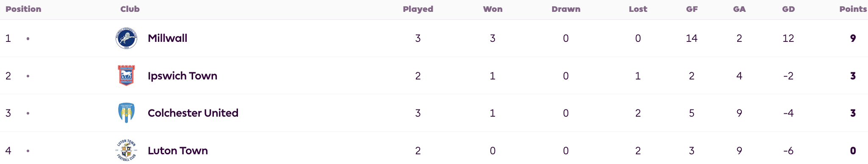Click the Ipswich Town club crest
This screenshot has width=868, height=164.
click(126, 76)
